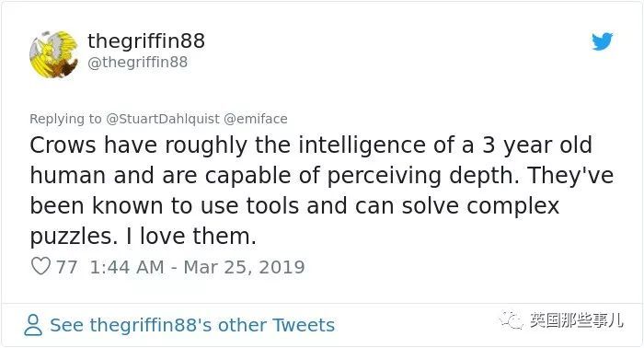Click the 77 likes count
644x348 pixels.
coord(66,267)
